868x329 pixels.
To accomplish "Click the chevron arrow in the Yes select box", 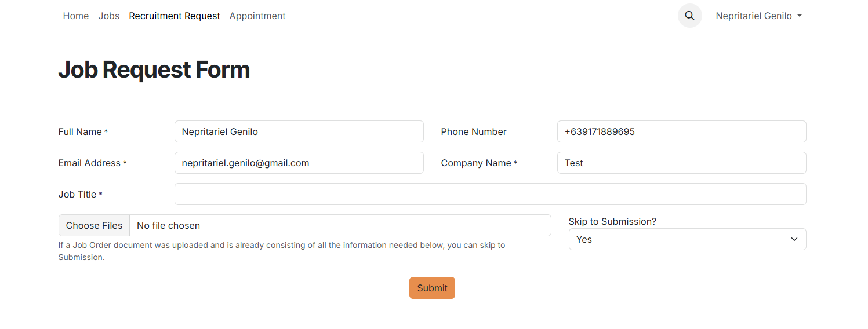I will coord(794,239).
